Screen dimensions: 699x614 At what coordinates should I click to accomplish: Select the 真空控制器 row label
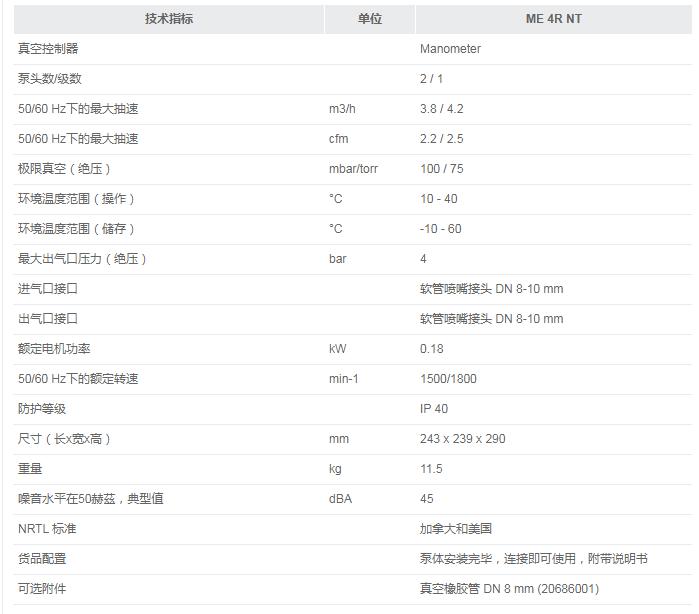pos(48,49)
